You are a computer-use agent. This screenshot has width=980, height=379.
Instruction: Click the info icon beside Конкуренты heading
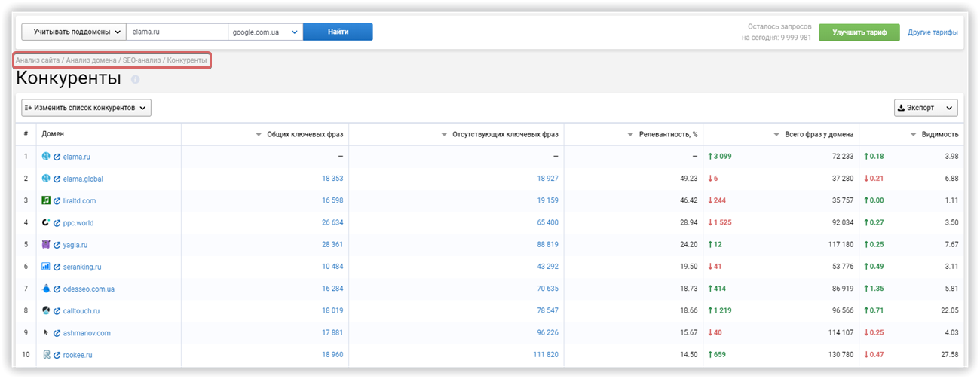[136, 79]
